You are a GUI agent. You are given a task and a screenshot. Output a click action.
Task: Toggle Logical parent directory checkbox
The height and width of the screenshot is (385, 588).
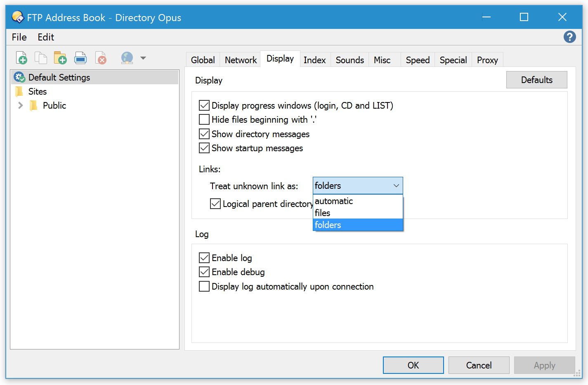coord(215,204)
